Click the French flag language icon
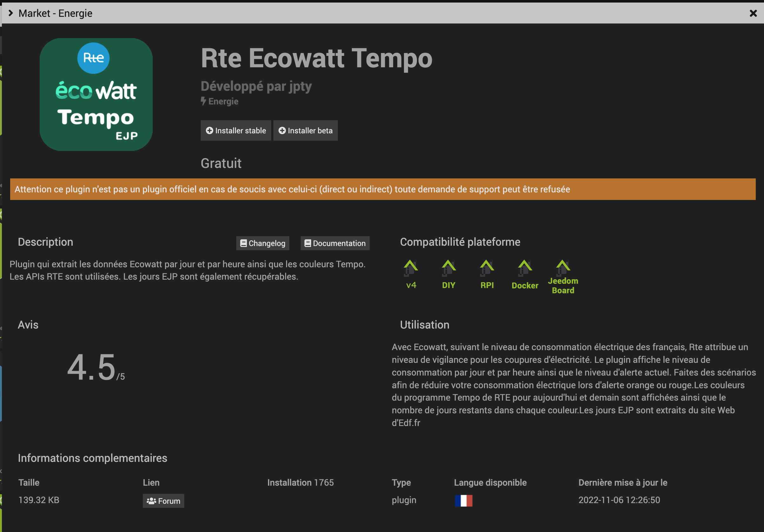This screenshot has width=764, height=532. tap(464, 500)
